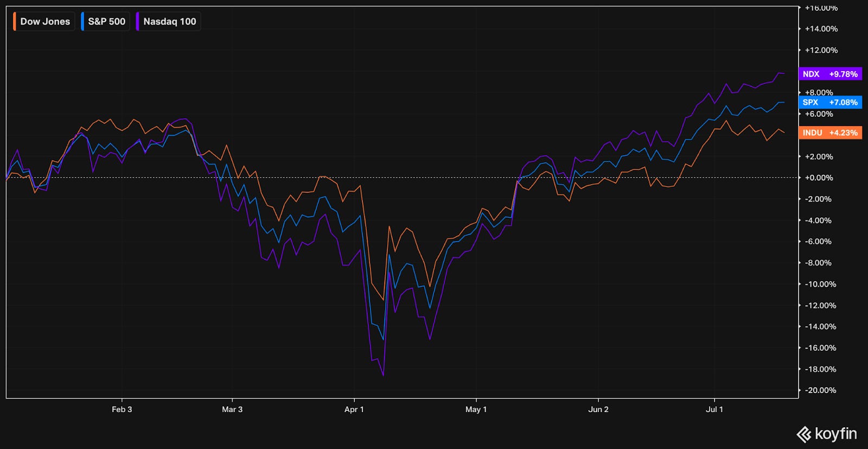The width and height of the screenshot is (868, 449).
Task: Click the Jul 1 date label
Action: coord(714,409)
